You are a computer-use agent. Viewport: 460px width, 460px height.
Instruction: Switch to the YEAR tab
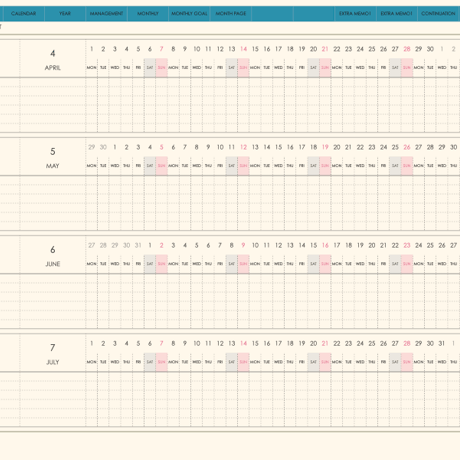point(65,14)
